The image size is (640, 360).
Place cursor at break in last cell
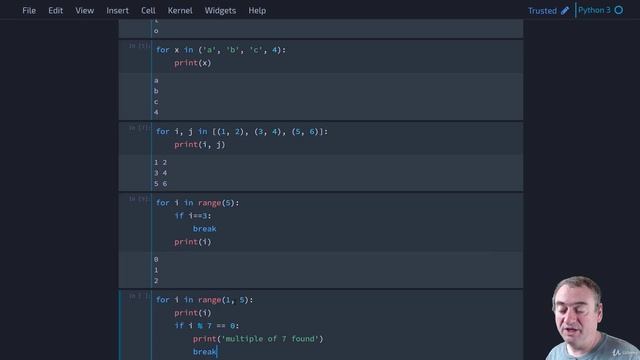pyautogui.click(x=205, y=352)
